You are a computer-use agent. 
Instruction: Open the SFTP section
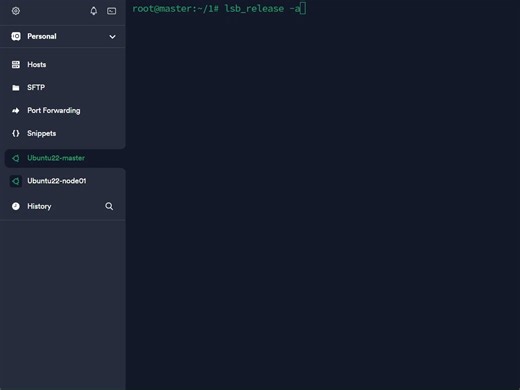point(63,87)
